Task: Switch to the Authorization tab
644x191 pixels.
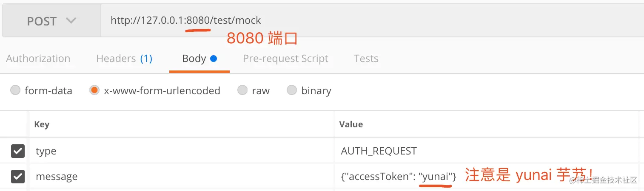Action: (38, 59)
